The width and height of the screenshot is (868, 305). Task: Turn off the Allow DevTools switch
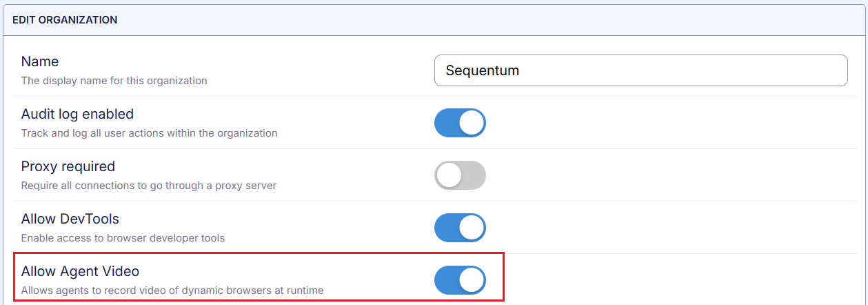[x=460, y=228]
